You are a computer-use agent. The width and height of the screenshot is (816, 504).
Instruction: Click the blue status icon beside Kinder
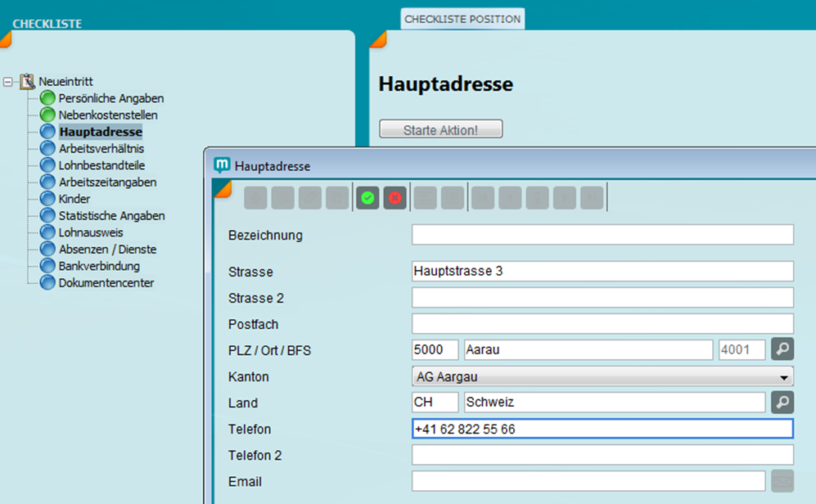tap(48, 199)
